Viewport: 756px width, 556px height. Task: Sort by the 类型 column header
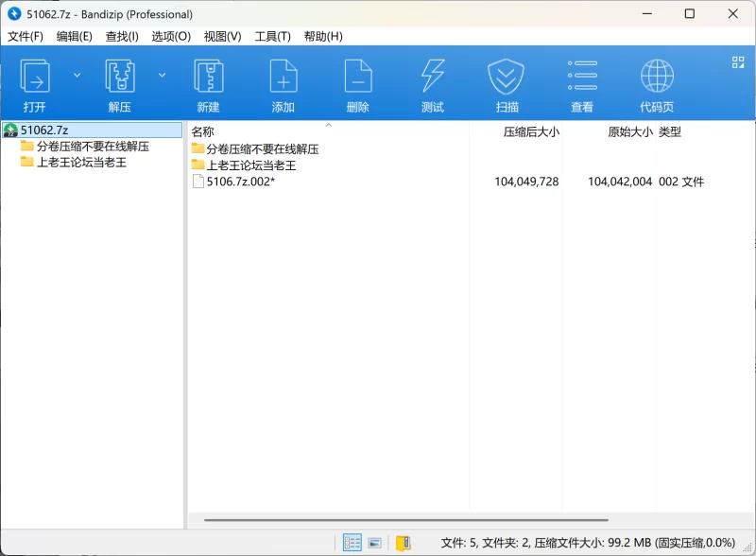pyautogui.click(x=670, y=131)
